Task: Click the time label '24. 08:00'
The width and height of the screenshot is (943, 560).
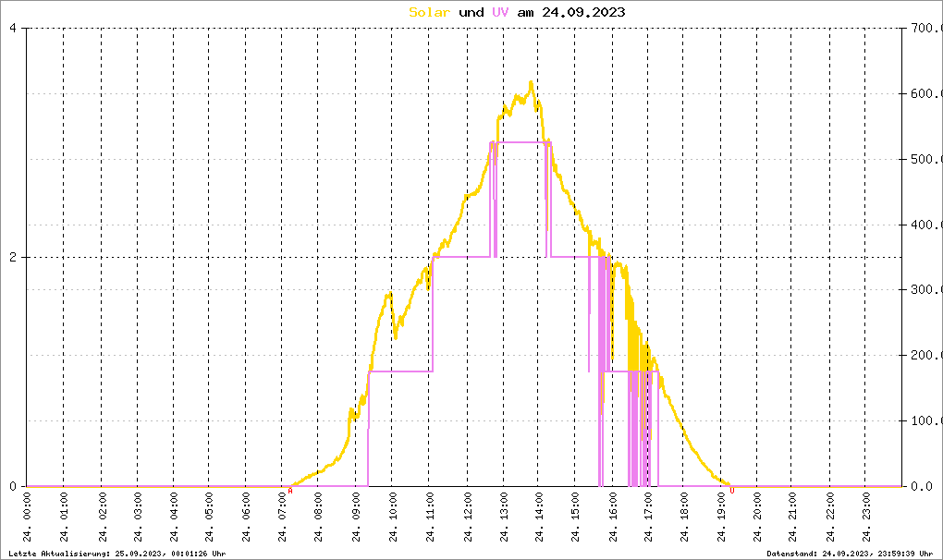Action: tap(319, 517)
